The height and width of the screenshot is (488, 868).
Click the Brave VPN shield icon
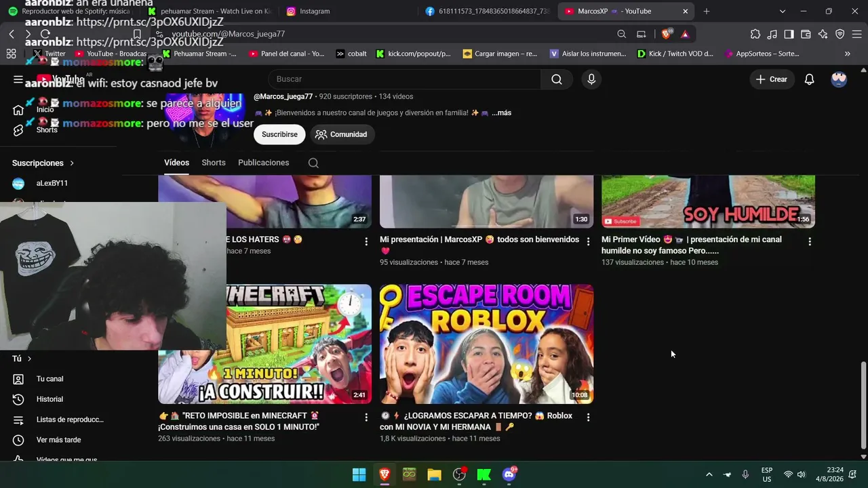(840, 34)
